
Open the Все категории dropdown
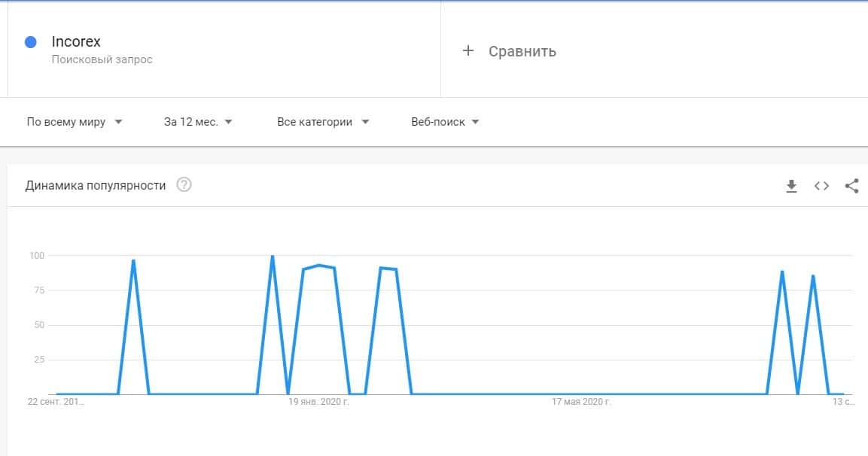click(x=323, y=122)
